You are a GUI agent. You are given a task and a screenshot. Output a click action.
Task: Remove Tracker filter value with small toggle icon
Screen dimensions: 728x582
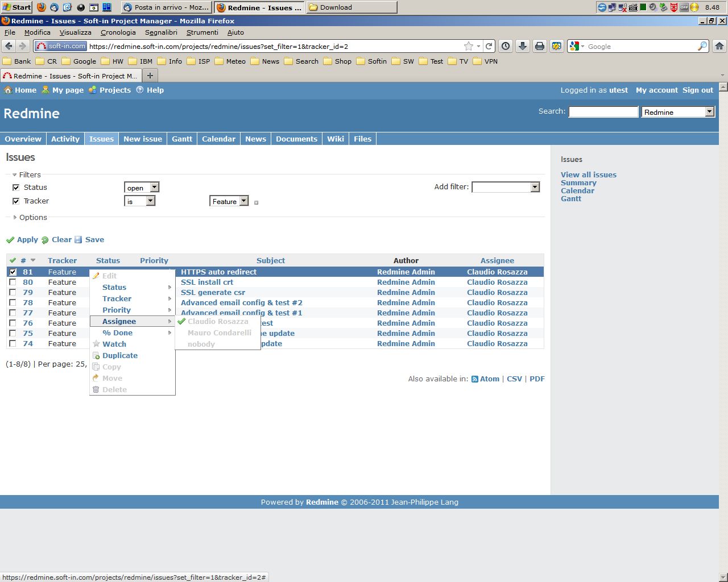coord(256,202)
